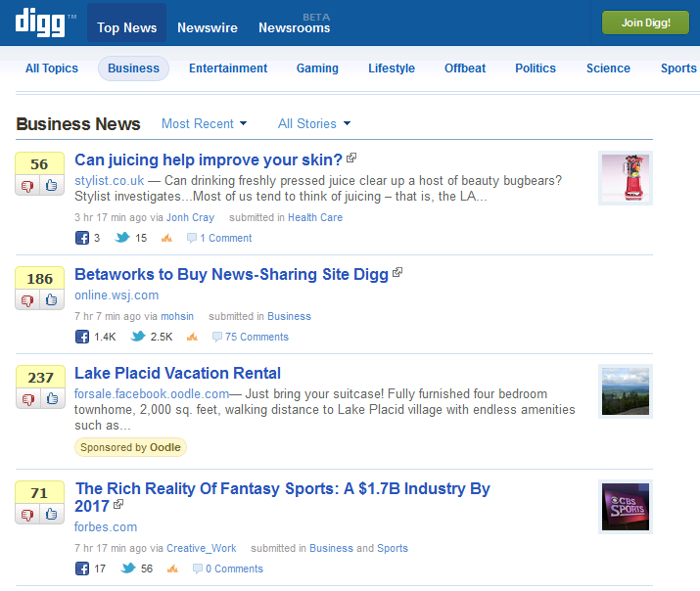Click the Sponsored by Oodle badge

pos(130,447)
